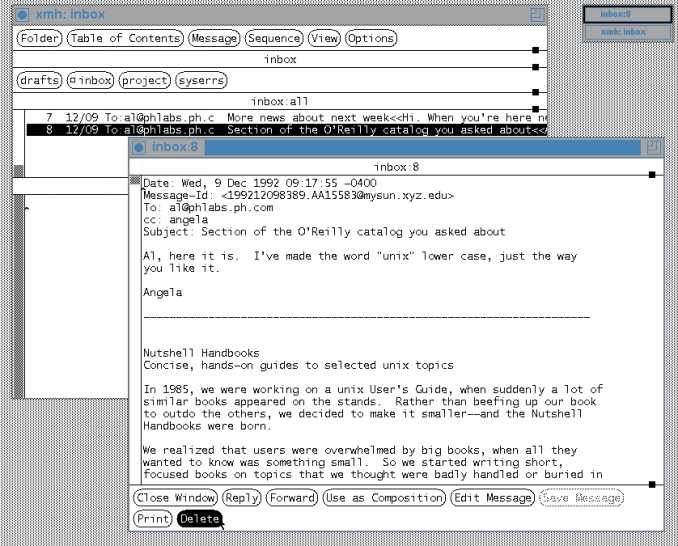The height and width of the screenshot is (546, 678).
Task: Click the inbox:8 title bar menu icon
Action: coord(138,148)
